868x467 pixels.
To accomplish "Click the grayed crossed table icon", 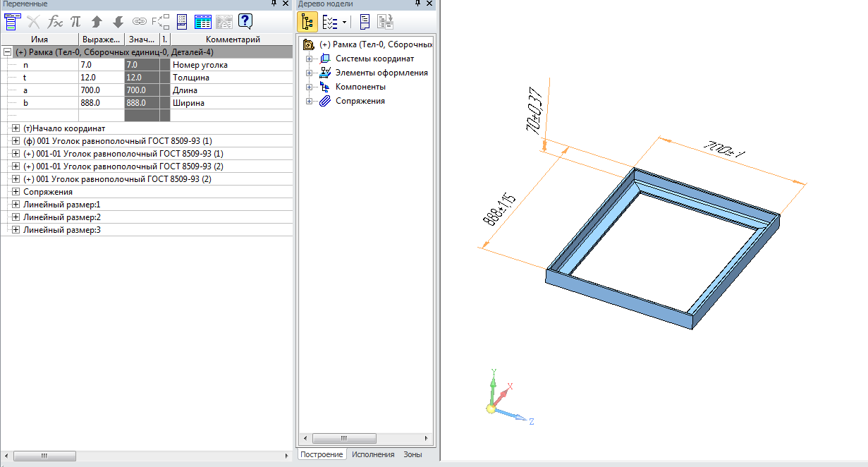I will 224,21.
